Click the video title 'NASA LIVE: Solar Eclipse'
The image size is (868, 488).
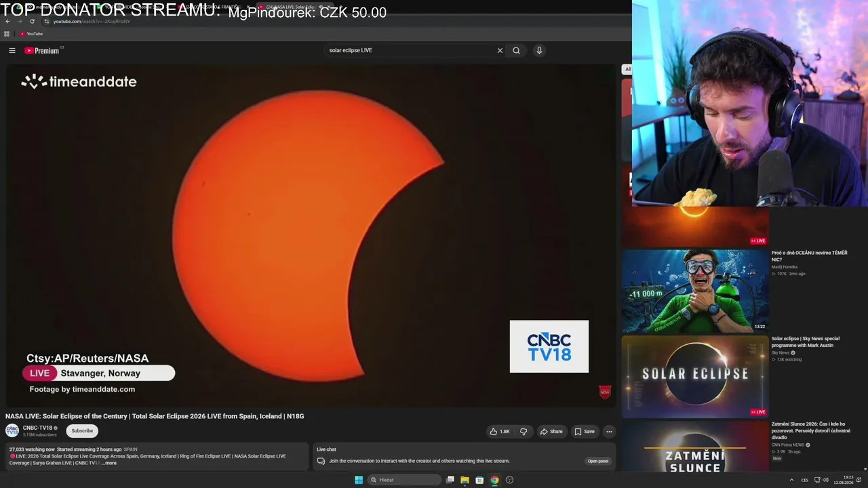point(155,416)
